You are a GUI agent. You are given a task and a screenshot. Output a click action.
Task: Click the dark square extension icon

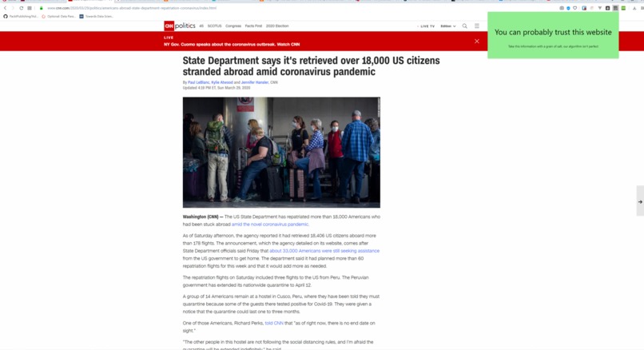point(607,8)
